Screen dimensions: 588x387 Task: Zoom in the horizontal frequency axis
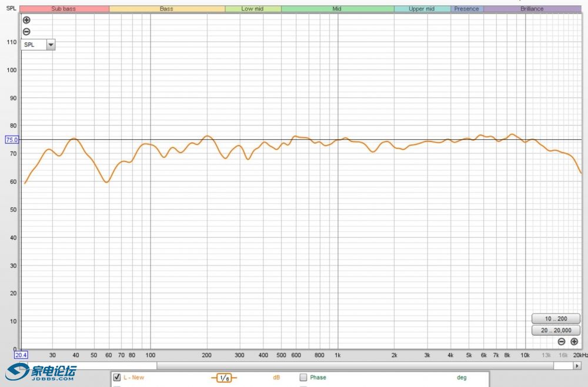point(574,342)
